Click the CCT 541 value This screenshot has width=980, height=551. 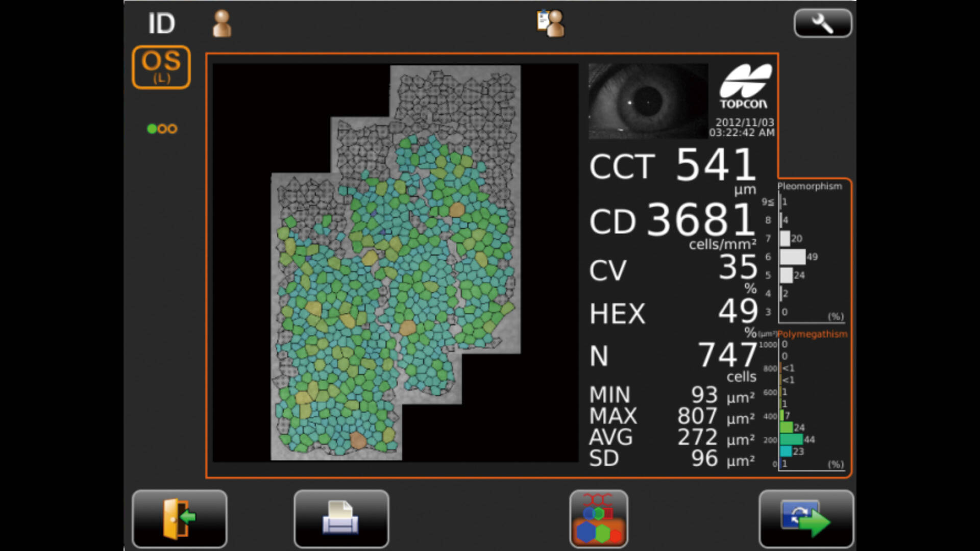(716, 165)
